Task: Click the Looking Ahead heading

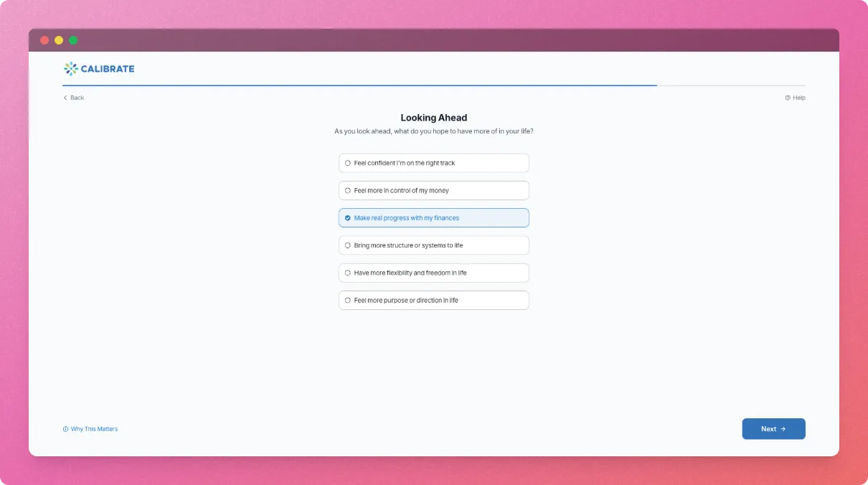Action: click(433, 117)
